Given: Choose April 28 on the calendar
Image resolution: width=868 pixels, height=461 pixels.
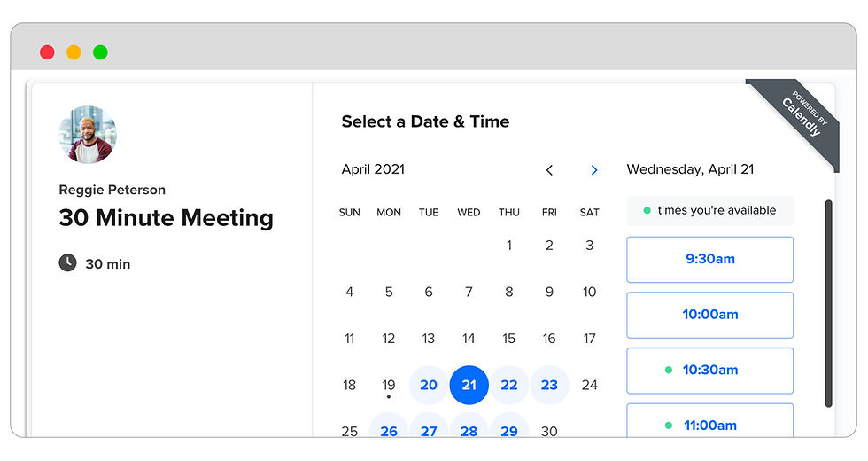Looking at the screenshot, I should pos(469,426).
